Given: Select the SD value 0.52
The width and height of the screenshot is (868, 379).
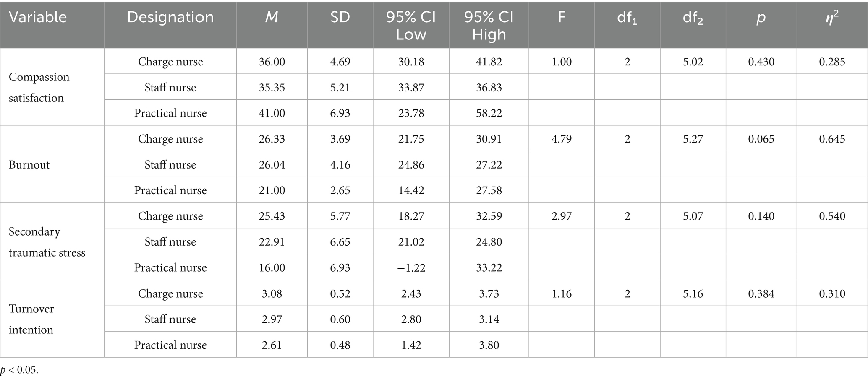Looking at the screenshot, I should (340, 293).
